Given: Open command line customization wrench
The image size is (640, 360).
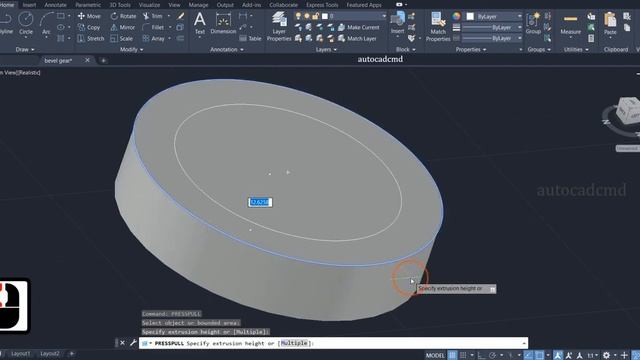Looking at the screenshot, I should click(133, 343).
